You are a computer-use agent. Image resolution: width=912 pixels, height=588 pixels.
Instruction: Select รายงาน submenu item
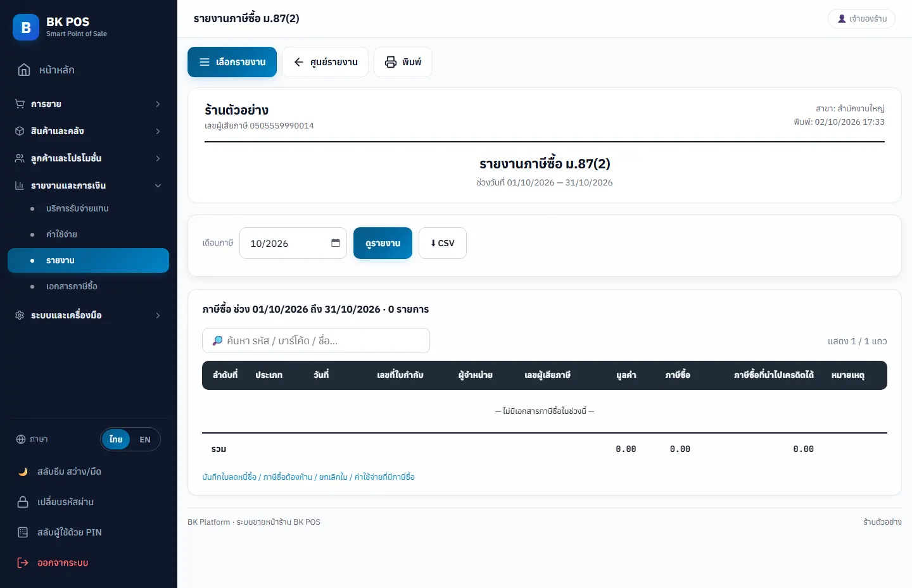coord(88,260)
